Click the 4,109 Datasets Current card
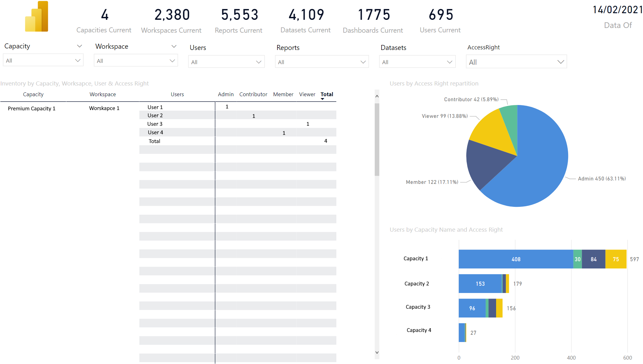The image size is (643, 364). pos(306,20)
